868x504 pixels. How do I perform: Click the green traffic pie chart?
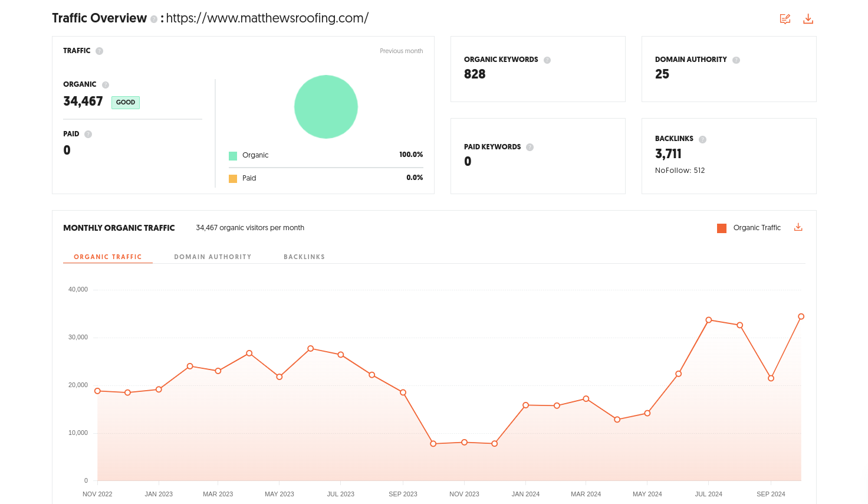pyautogui.click(x=326, y=107)
